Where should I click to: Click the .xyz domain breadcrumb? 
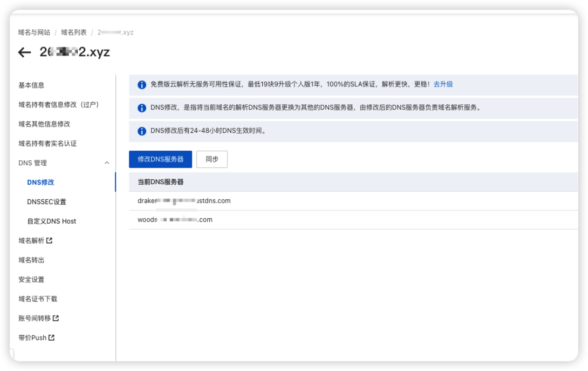[x=115, y=32]
